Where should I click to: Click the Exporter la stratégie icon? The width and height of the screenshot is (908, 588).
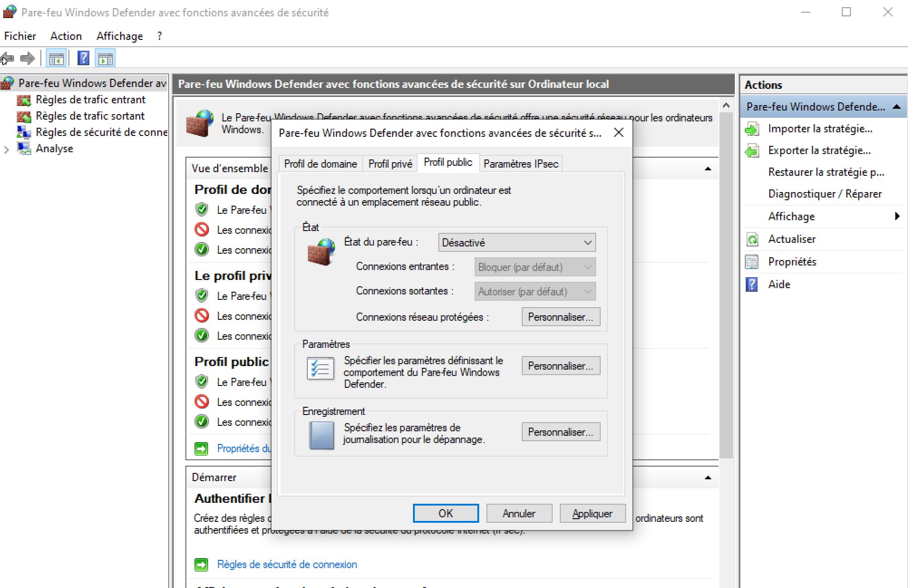752,151
